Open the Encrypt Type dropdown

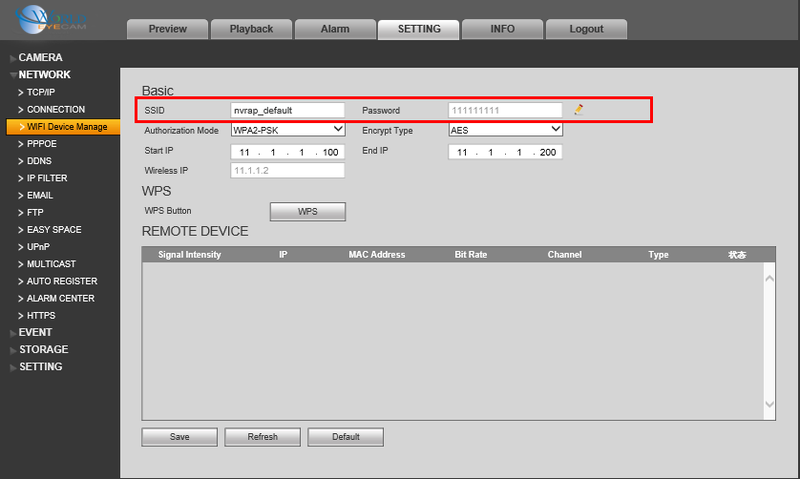(x=506, y=130)
